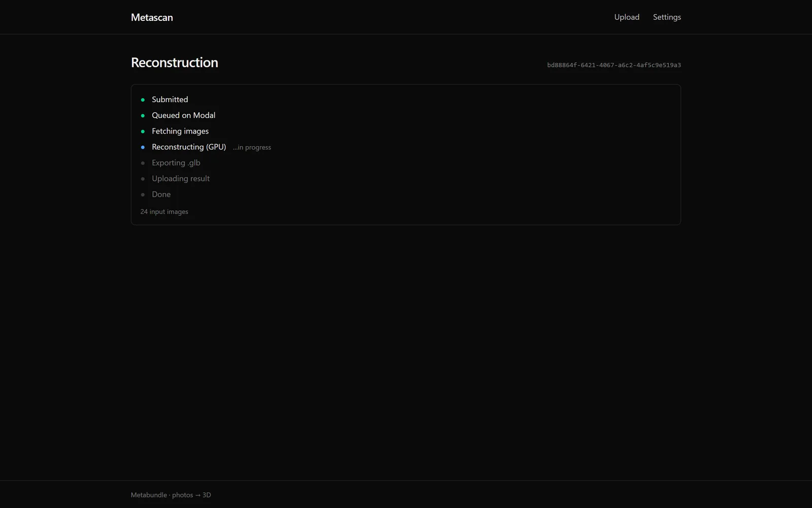This screenshot has width=812, height=508.
Task: Click the "24 input images" count
Action: tap(164, 212)
